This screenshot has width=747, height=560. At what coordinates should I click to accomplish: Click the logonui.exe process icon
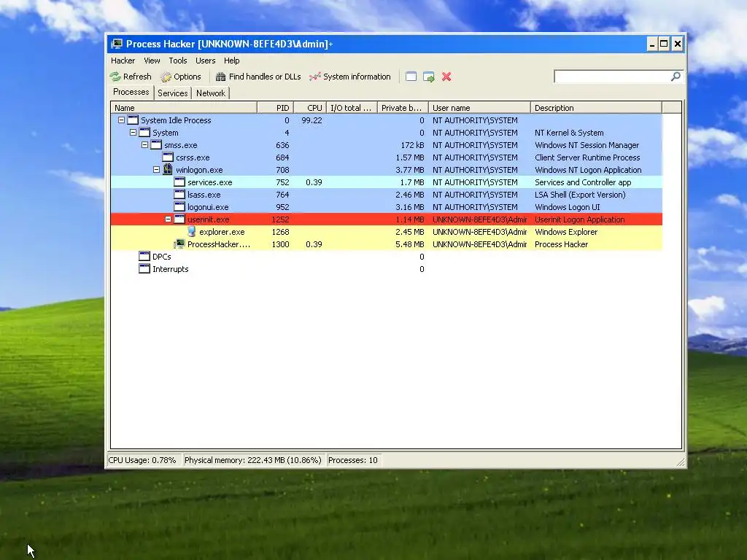(x=179, y=206)
